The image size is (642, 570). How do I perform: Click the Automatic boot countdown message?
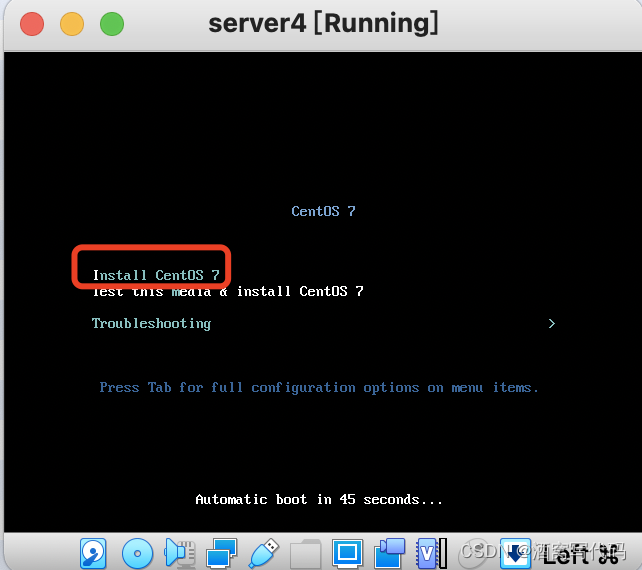(x=319, y=499)
